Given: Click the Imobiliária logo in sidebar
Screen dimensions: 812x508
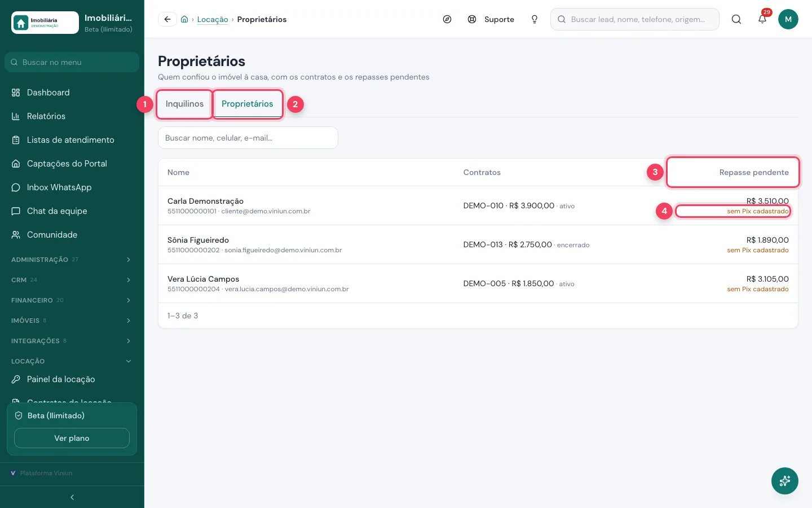Looking at the screenshot, I should (x=45, y=23).
